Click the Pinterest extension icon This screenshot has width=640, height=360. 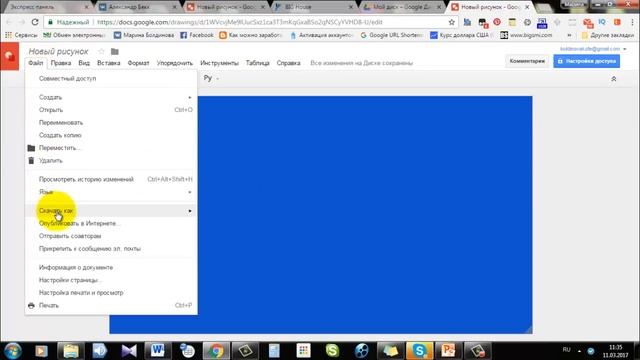[497, 22]
